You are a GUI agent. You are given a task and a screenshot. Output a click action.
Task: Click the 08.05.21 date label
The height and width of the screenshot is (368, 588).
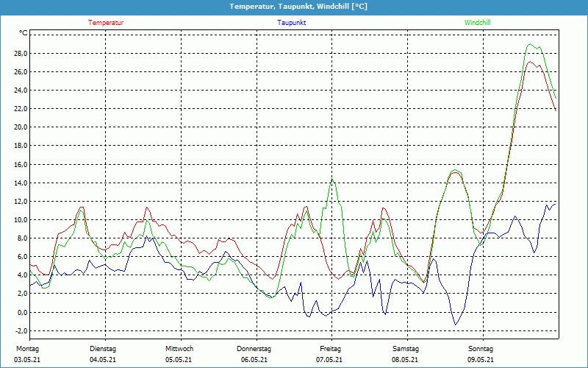(405, 360)
